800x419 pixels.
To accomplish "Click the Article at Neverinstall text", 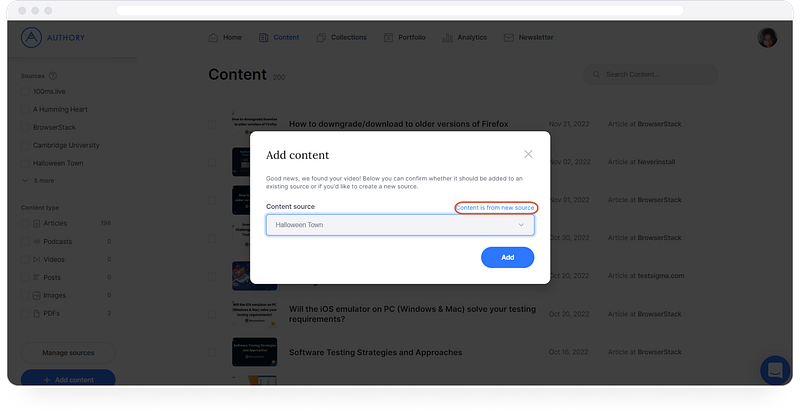I will (641, 162).
